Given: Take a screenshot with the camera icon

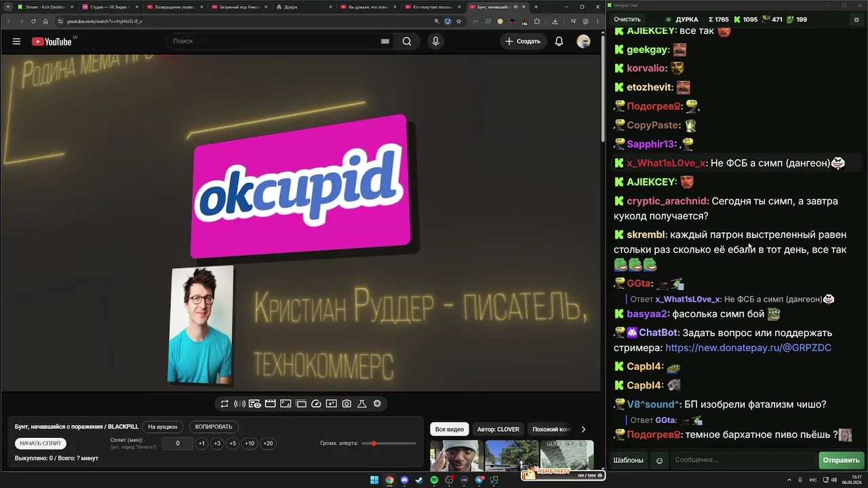Looking at the screenshot, I should [x=347, y=404].
